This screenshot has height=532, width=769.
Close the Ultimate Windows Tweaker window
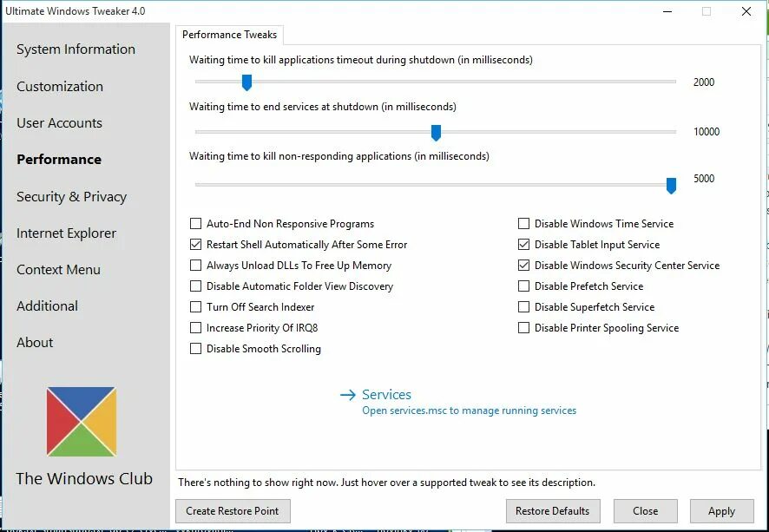click(746, 11)
